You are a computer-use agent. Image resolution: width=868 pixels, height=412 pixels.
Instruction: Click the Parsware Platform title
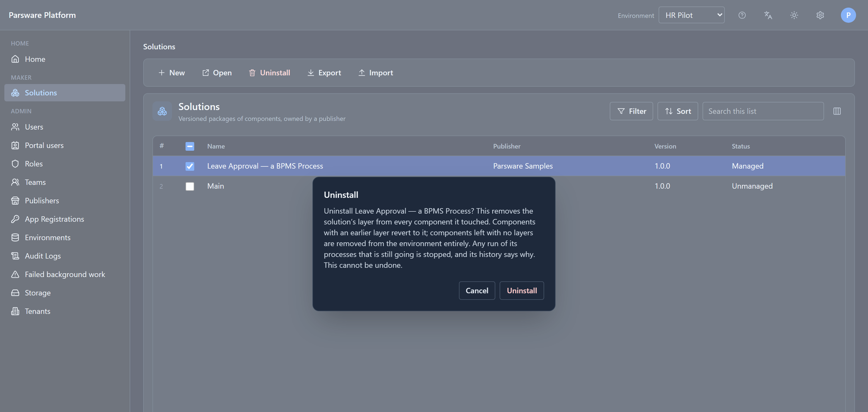tap(42, 15)
